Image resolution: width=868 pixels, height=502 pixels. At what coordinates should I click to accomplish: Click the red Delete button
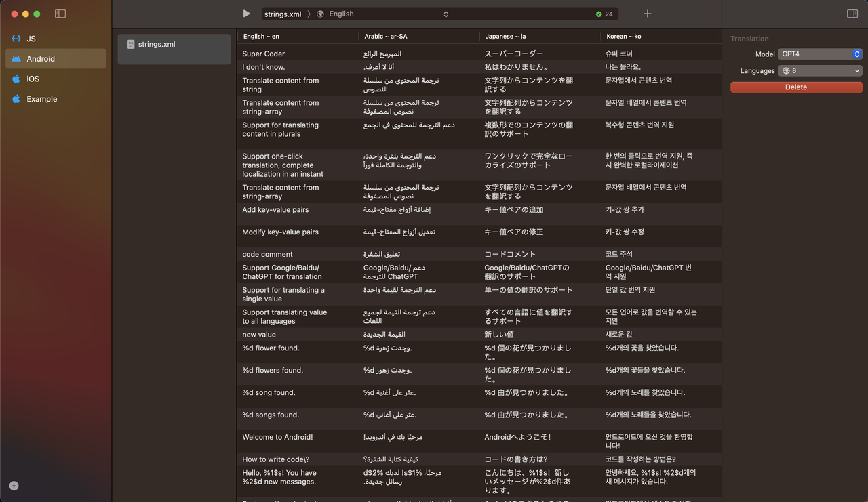point(796,87)
